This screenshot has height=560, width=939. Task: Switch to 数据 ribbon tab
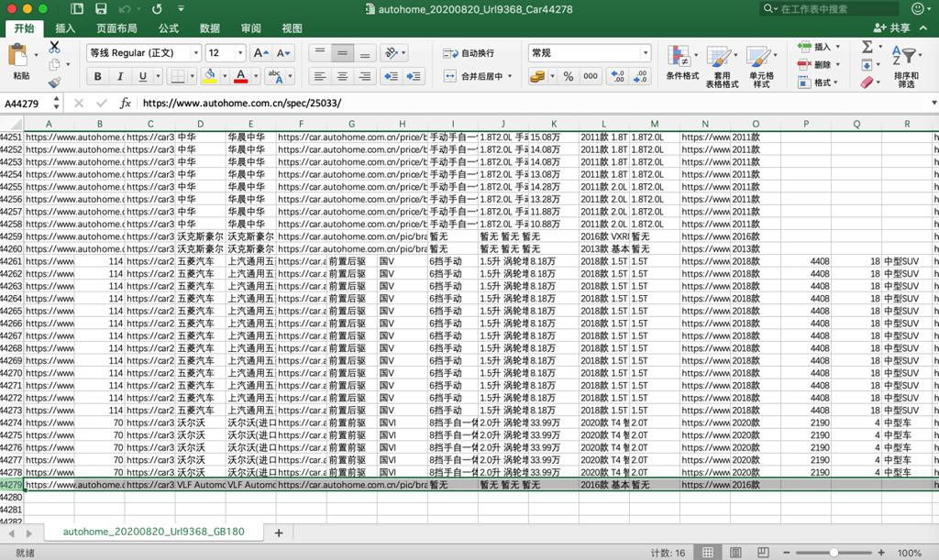(x=210, y=28)
